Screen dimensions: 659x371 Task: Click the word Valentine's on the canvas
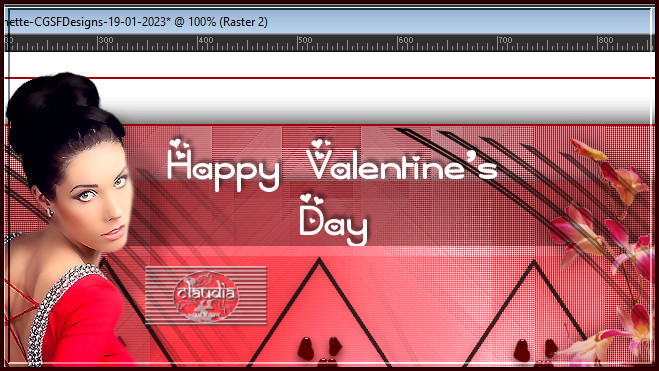pyautogui.click(x=402, y=165)
